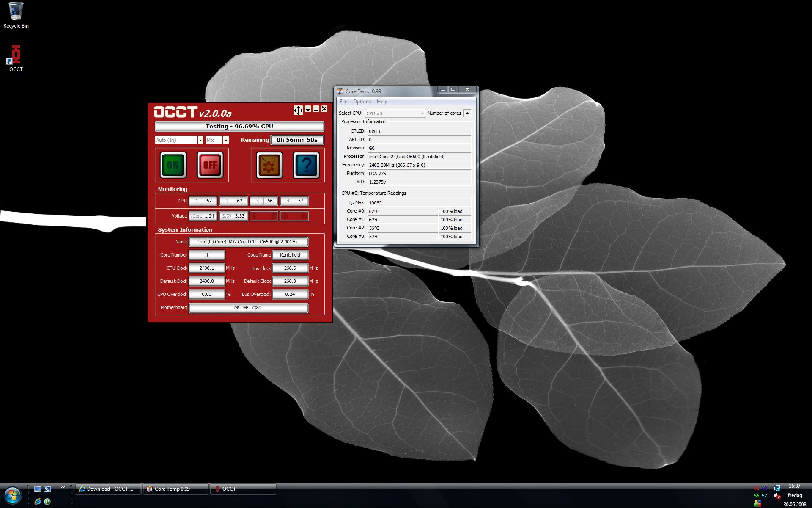The width and height of the screenshot is (812, 508).
Task: Select CPU core 4 temperature reading showing 57
Action: (x=294, y=201)
